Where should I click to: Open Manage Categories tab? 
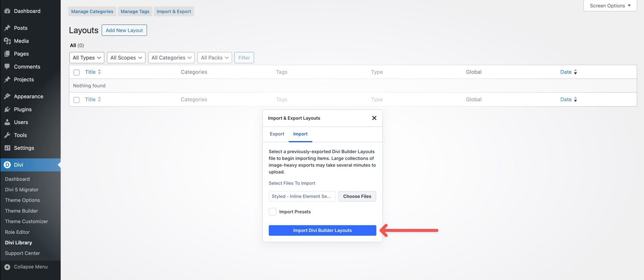[x=92, y=11]
